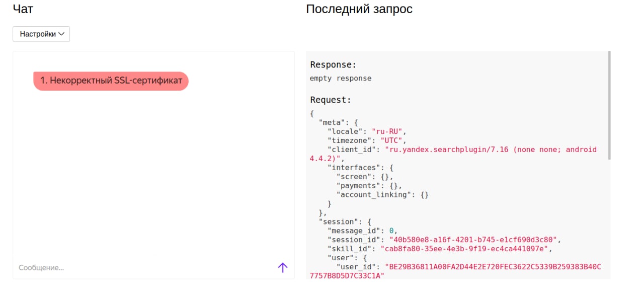This screenshot has height=295, width=644.
Task: Click the Последний запрос heading
Action: pos(359,9)
